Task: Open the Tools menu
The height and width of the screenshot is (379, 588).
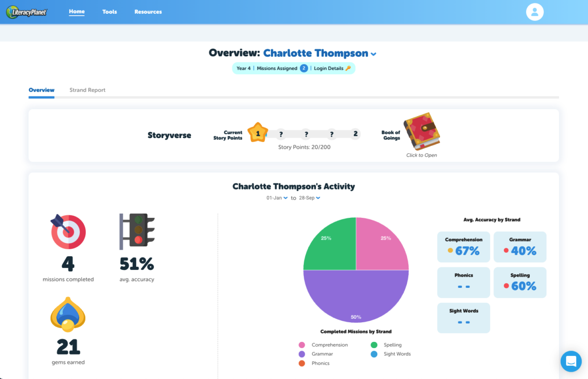Action: tap(110, 12)
